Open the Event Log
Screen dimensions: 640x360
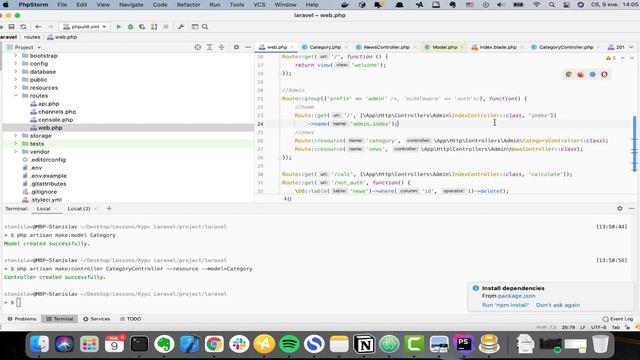click(x=618, y=319)
